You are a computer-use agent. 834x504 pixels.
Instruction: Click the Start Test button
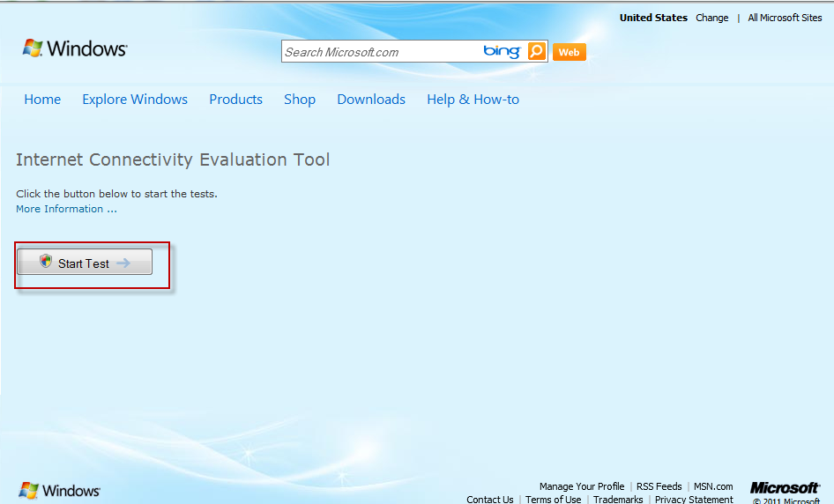85,262
